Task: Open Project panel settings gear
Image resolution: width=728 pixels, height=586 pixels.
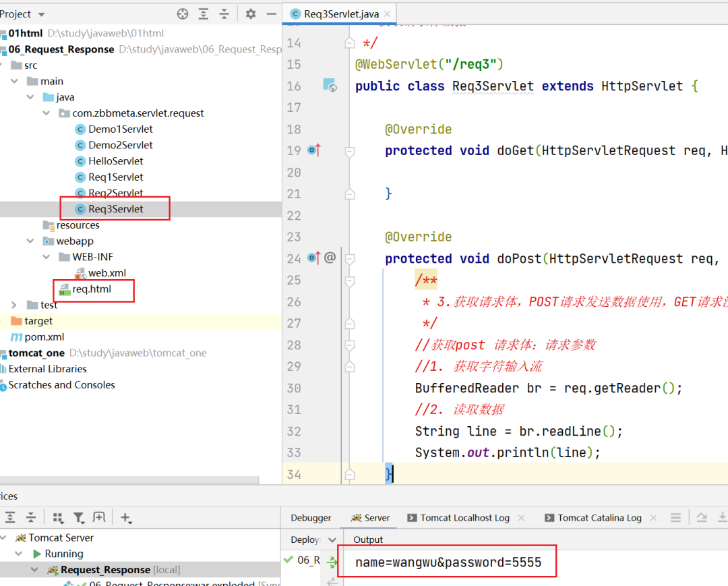Action: point(251,14)
